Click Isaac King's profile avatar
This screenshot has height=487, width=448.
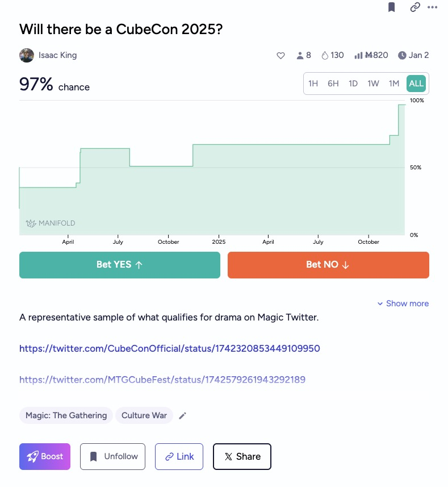coord(27,55)
